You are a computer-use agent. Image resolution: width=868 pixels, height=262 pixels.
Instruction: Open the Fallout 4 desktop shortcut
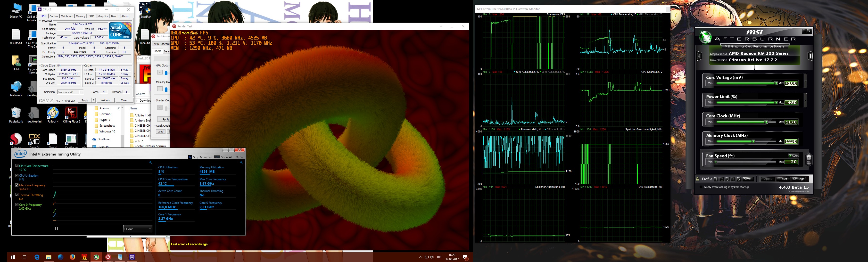[53, 113]
